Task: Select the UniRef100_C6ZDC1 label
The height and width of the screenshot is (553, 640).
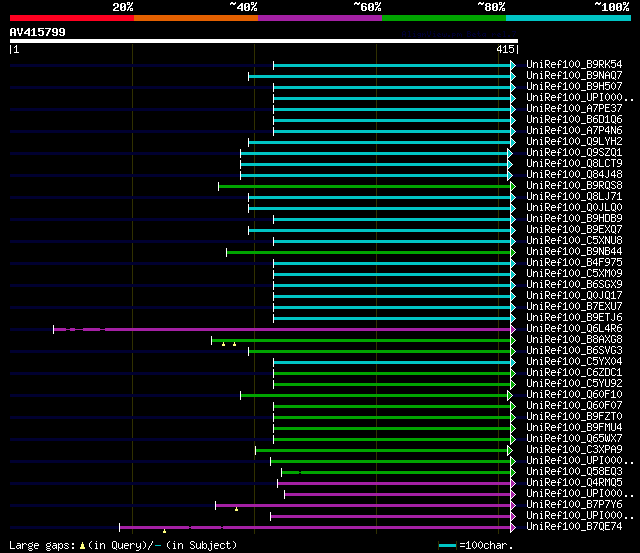Action: pyautogui.click(x=574, y=373)
